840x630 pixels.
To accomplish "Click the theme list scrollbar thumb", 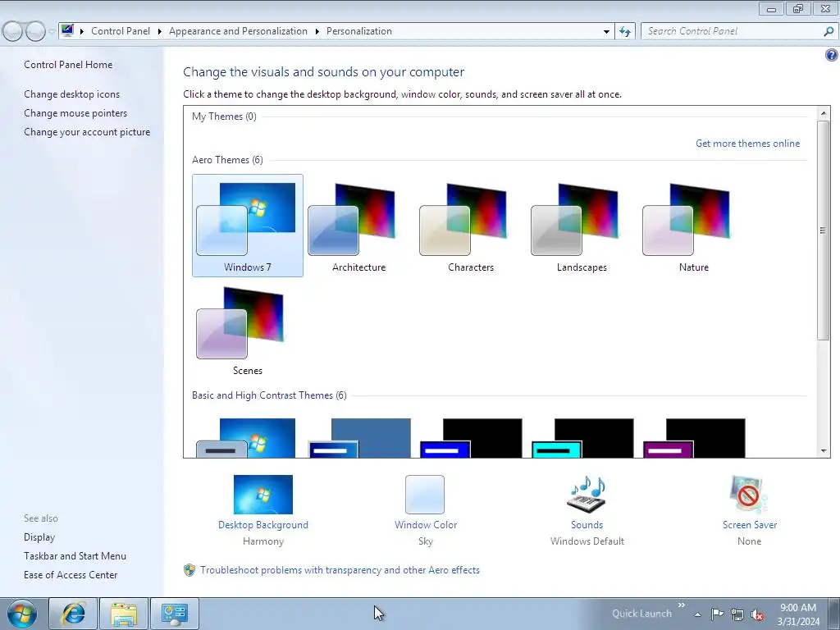I will (x=823, y=230).
